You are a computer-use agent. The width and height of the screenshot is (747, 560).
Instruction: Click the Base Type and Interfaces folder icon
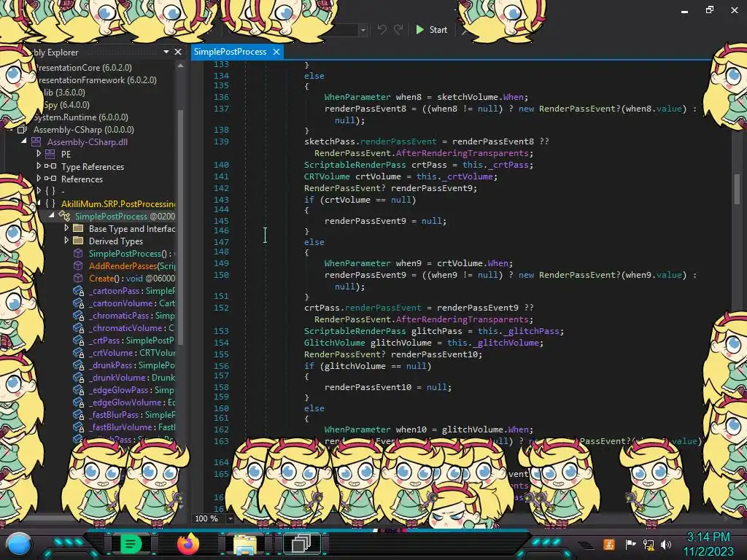point(78,228)
